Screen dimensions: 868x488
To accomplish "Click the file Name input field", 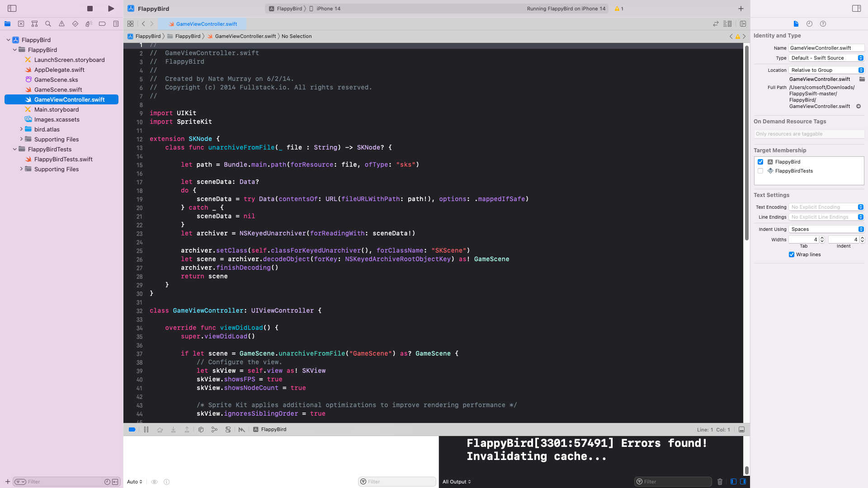I will [826, 48].
